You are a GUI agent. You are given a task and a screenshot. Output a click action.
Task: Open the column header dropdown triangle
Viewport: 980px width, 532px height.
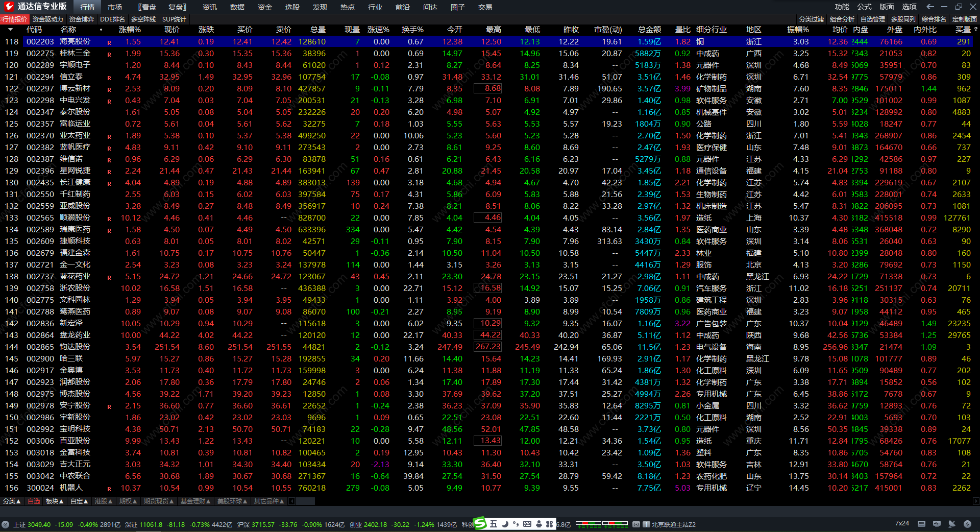point(10,30)
